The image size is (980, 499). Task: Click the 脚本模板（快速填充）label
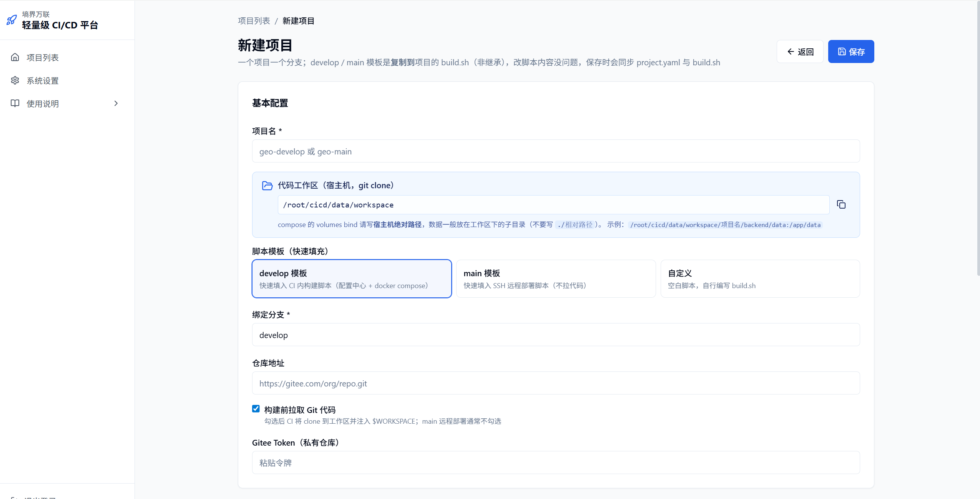pos(290,251)
